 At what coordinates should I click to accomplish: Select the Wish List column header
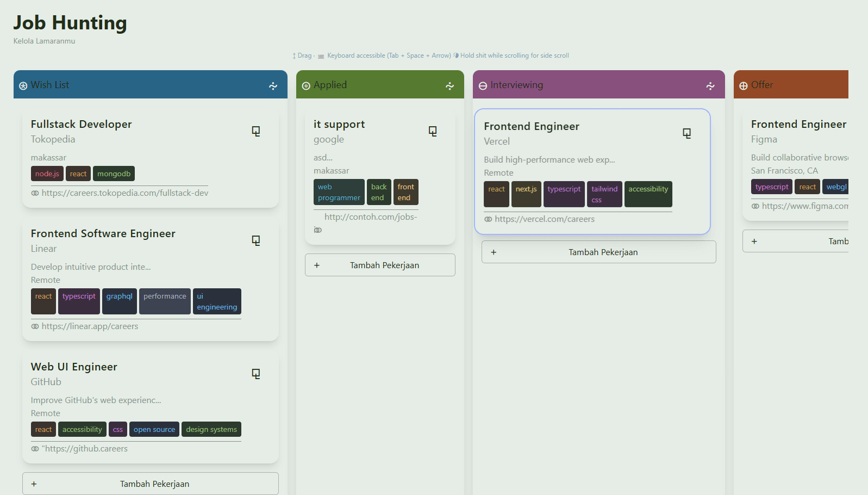coord(151,84)
